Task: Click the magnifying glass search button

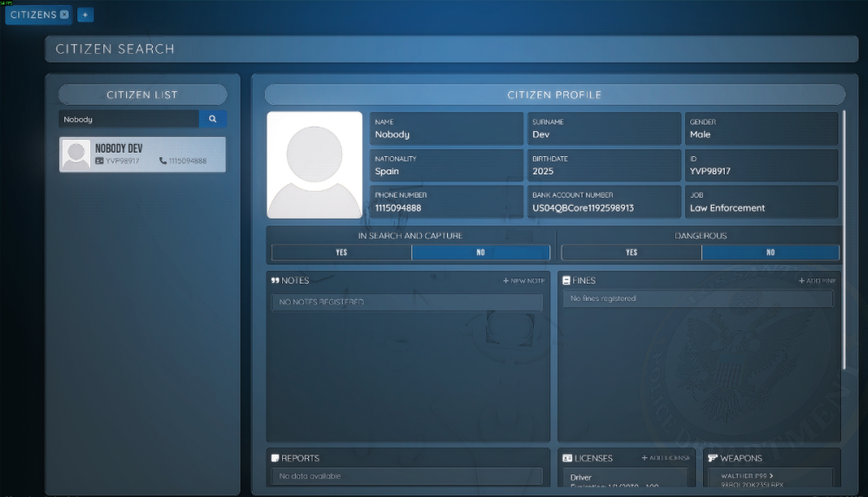Action: click(213, 119)
